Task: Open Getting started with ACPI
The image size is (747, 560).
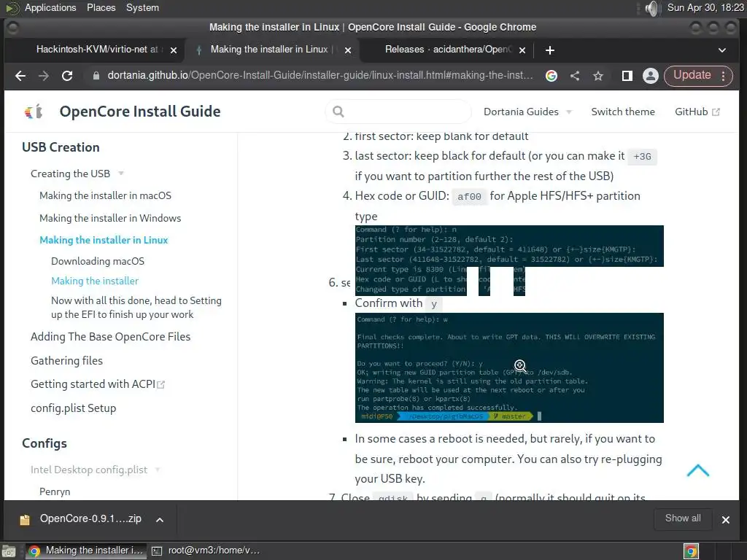Action: coord(98,384)
